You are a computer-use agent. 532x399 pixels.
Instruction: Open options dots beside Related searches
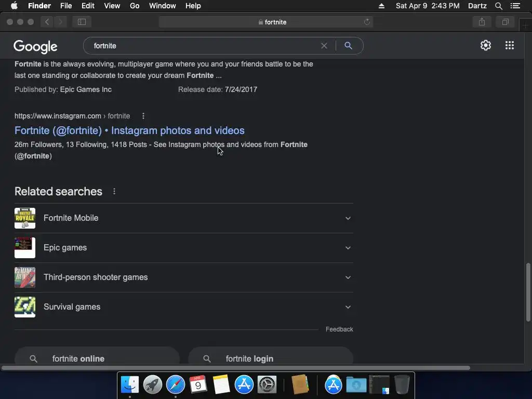click(114, 191)
